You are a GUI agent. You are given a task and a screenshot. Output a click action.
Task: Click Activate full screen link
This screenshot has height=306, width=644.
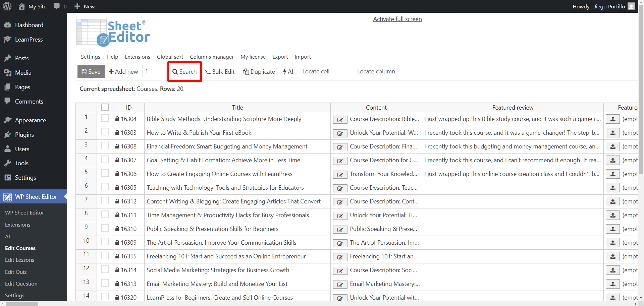(x=397, y=19)
